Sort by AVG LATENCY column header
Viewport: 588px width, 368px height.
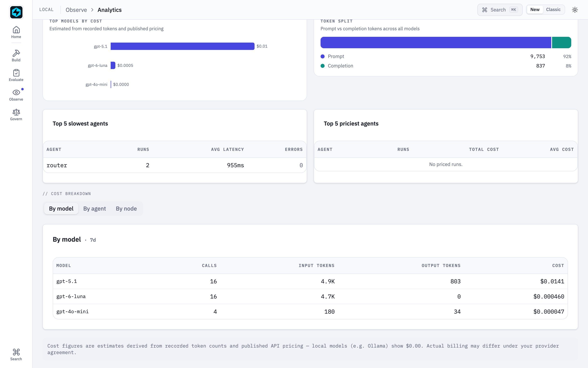(227, 149)
